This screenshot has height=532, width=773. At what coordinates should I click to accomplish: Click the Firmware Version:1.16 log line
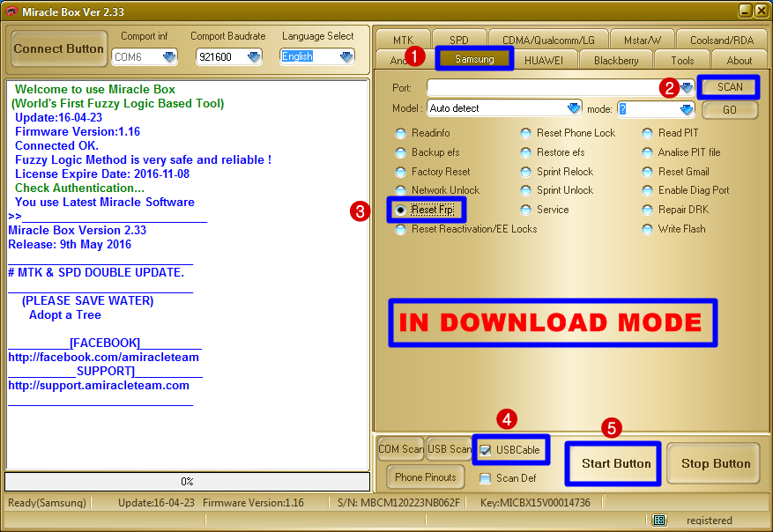(x=78, y=131)
